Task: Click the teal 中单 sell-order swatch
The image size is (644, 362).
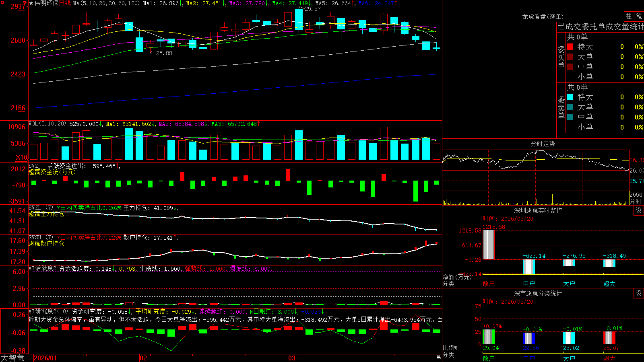Action: point(570,117)
